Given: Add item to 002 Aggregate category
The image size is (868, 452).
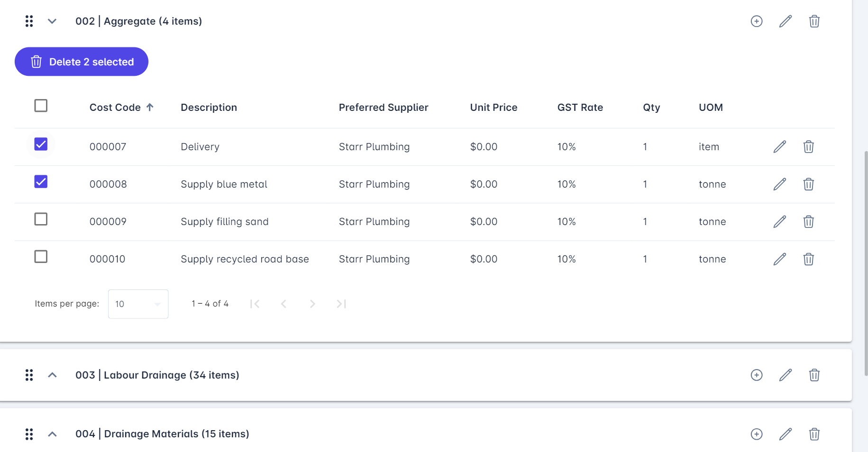Looking at the screenshot, I should pos(757,21).
